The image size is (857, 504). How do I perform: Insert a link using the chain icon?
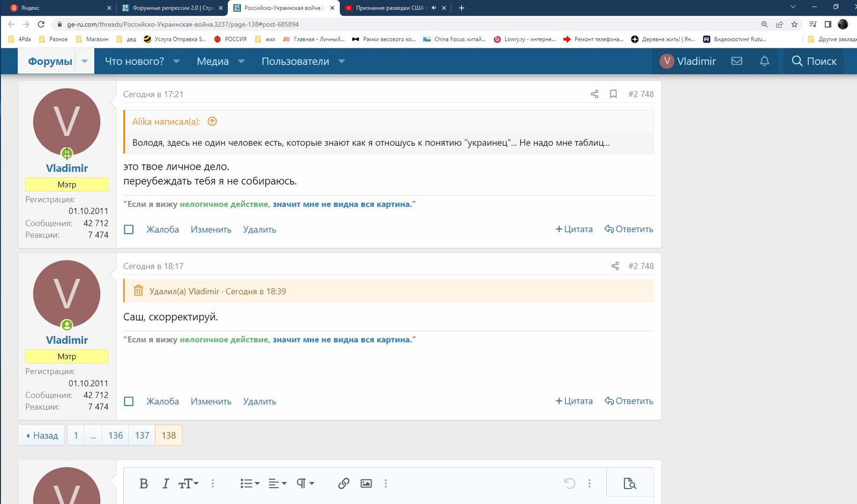click(343, 484)
